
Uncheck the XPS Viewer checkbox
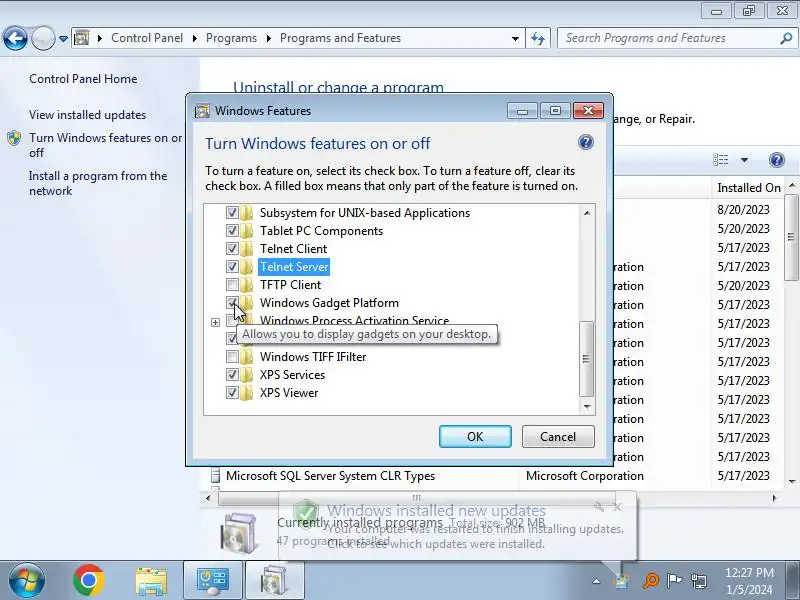click(232, 393)
